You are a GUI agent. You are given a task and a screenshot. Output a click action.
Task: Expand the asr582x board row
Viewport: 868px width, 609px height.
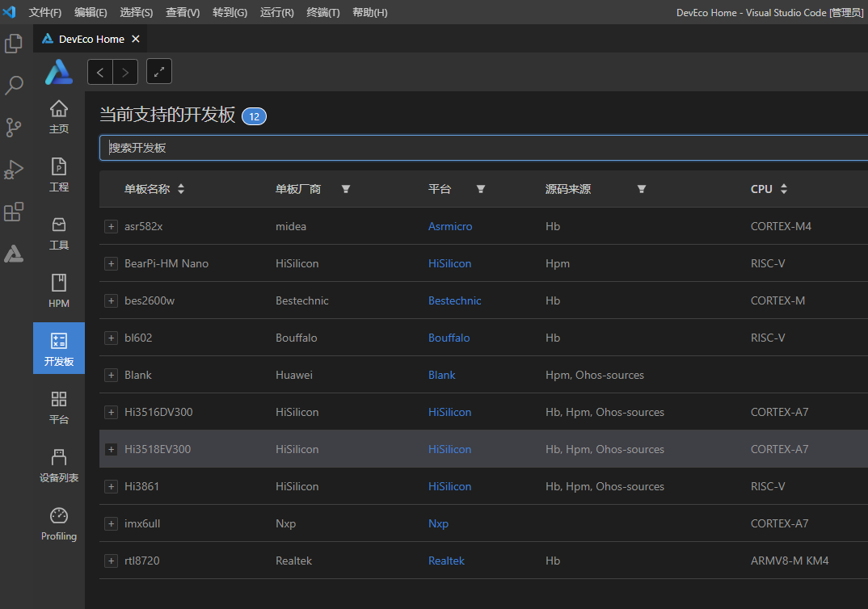coord(112,227)
